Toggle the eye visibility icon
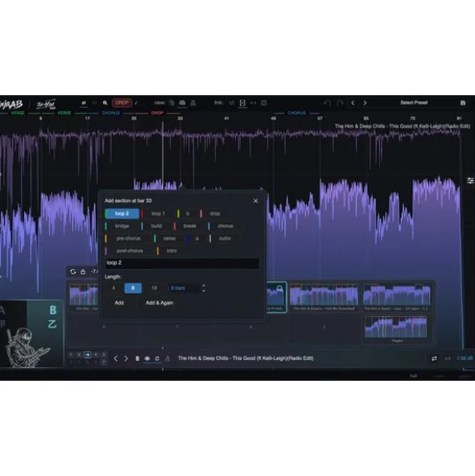The height and width of the screenshot is (476, 475). click(x=147, y=359)
